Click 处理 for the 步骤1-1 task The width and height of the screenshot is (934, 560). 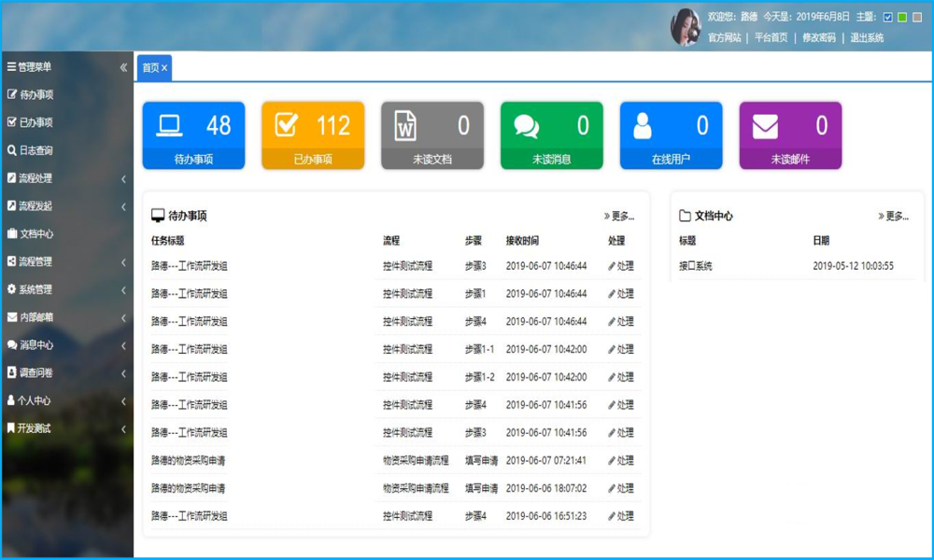[621, 349]
